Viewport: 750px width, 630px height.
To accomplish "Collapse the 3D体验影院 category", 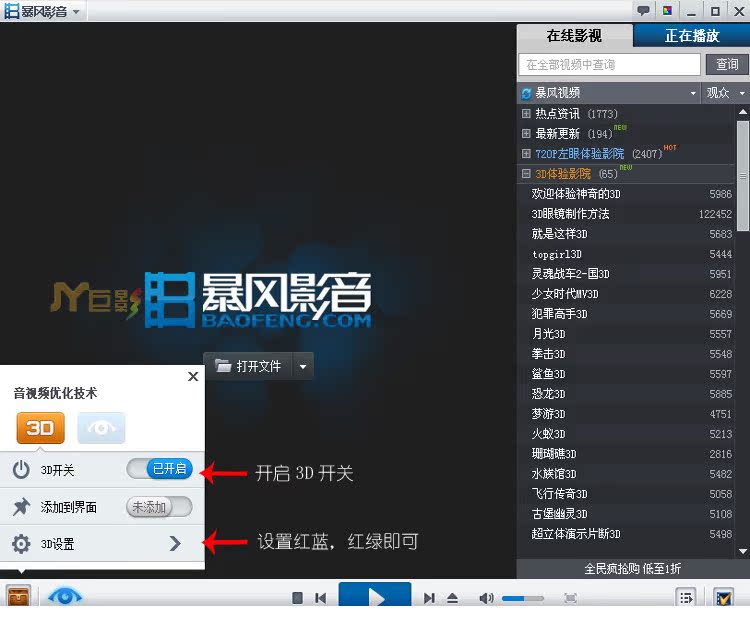I will [x=526, y=174].
